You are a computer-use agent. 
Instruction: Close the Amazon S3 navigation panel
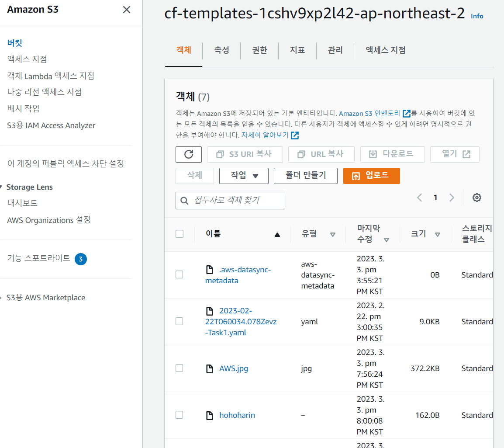127,10
